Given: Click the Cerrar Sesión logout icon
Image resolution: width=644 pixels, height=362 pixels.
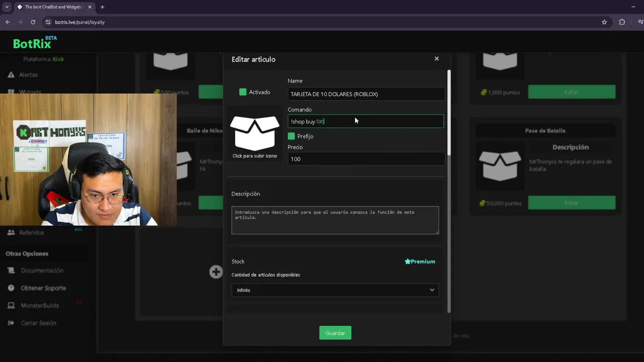Looking at the screenshot, I should coord(11,323).
